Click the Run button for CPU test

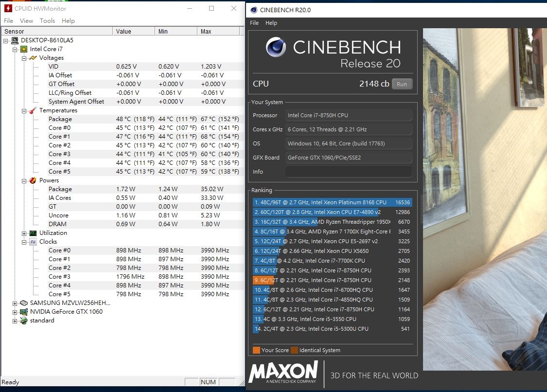point(402,84)
